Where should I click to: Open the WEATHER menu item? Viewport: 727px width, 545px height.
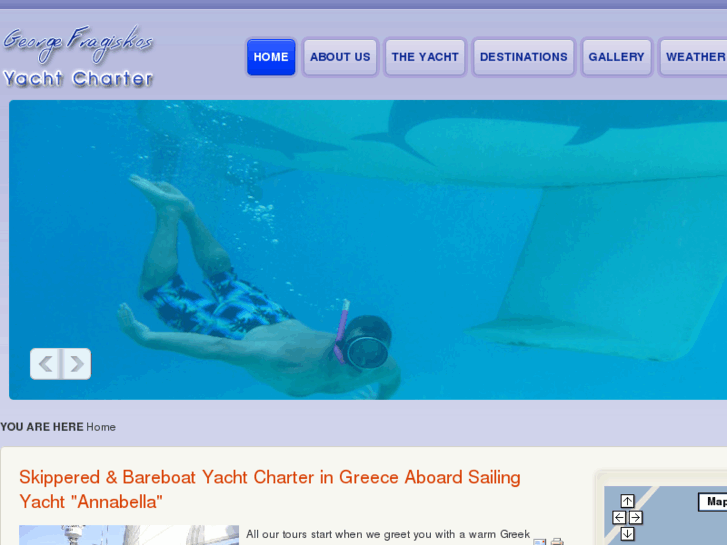tap(694, 57)
